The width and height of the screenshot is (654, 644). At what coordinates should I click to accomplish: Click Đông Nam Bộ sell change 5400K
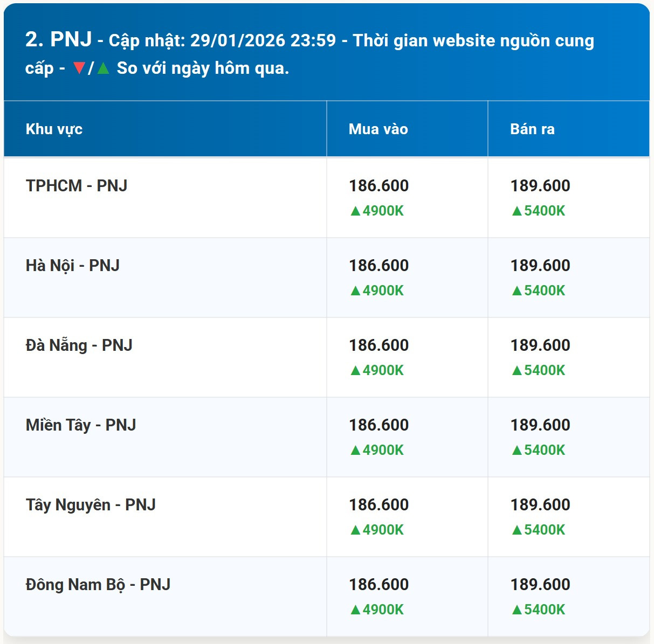tap(539, 610)
